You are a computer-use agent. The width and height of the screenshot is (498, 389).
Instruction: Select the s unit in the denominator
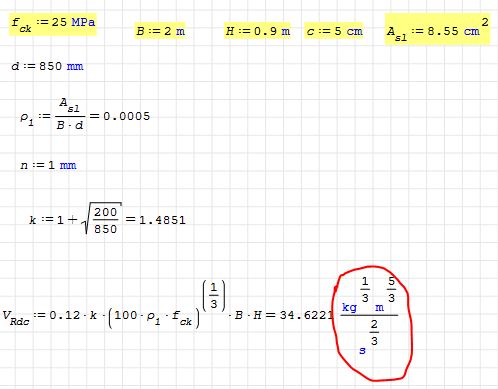click(x=362, y=350)
